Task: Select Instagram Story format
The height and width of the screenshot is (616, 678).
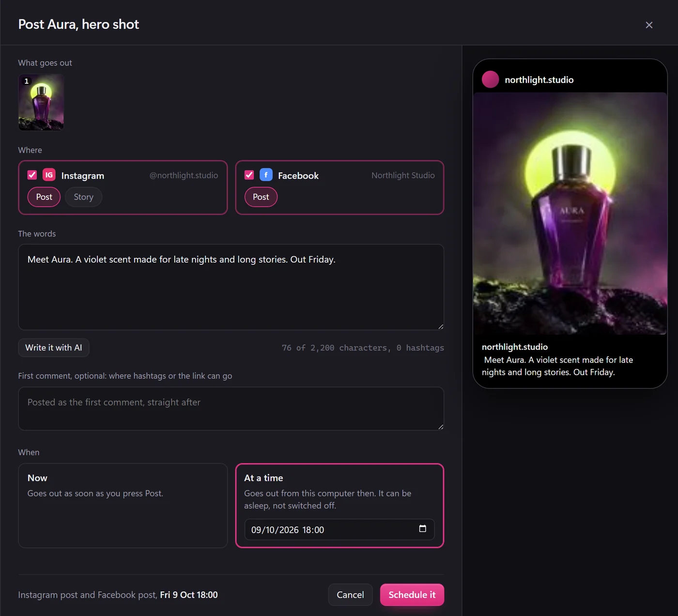Action: [83, 197]
